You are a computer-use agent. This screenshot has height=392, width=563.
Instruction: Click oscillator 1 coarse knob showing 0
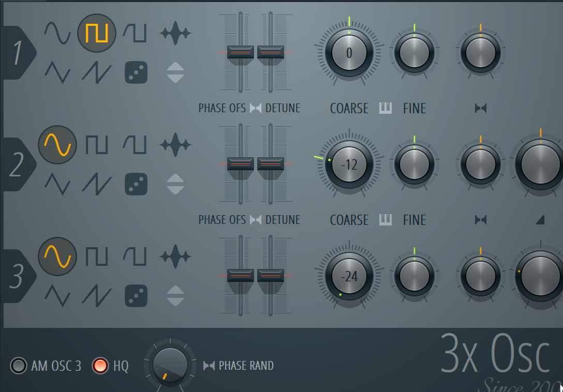(349, 53)
